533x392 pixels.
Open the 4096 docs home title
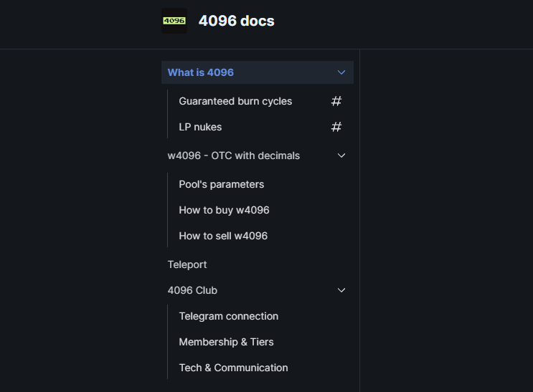coord(236,21)
